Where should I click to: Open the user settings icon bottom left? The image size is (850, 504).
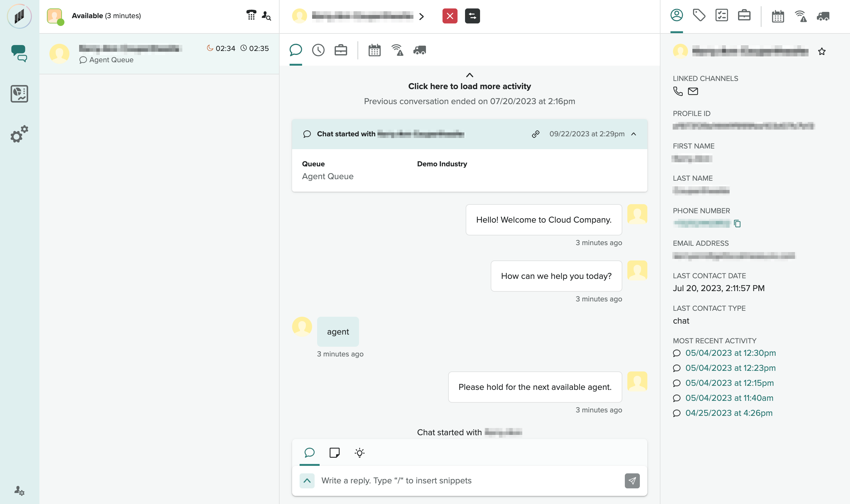coord(19,491)
